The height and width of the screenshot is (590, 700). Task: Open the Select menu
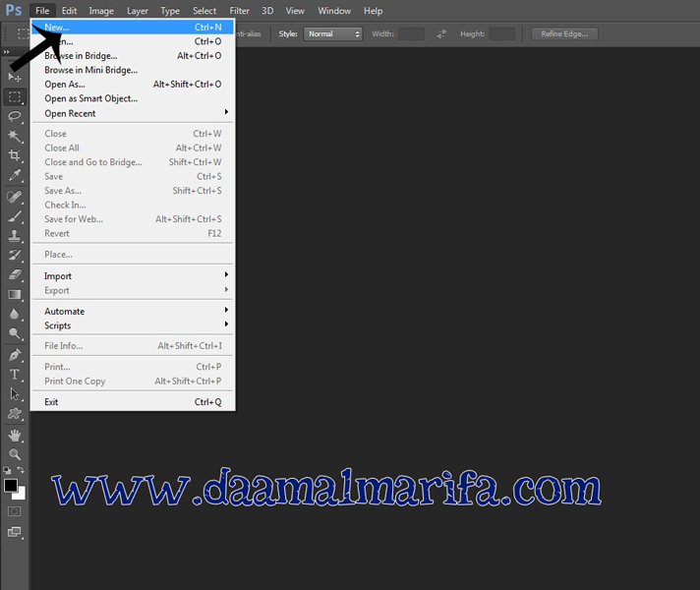click(x=204, y=11)
